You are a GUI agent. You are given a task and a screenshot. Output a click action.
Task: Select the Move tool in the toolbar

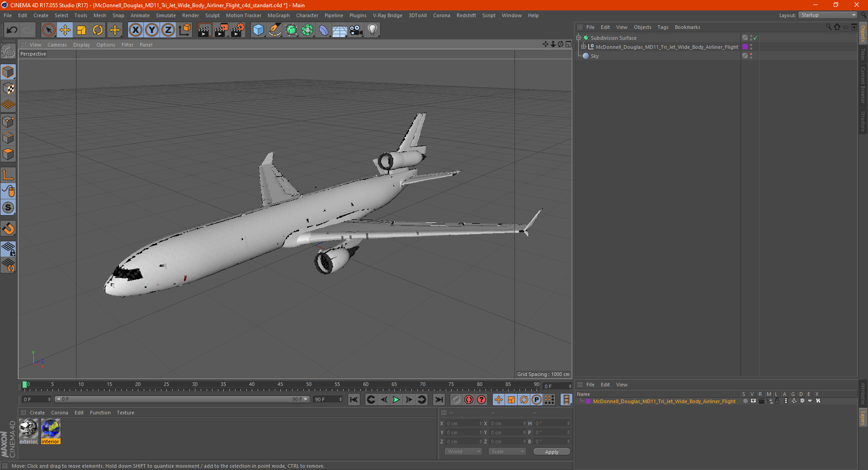point(65,30)
